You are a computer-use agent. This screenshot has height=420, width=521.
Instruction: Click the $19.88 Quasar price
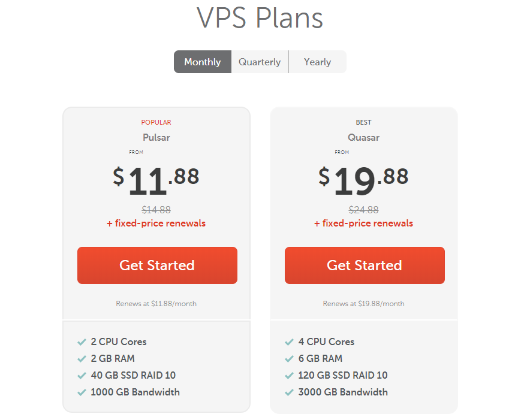(363, 180)
